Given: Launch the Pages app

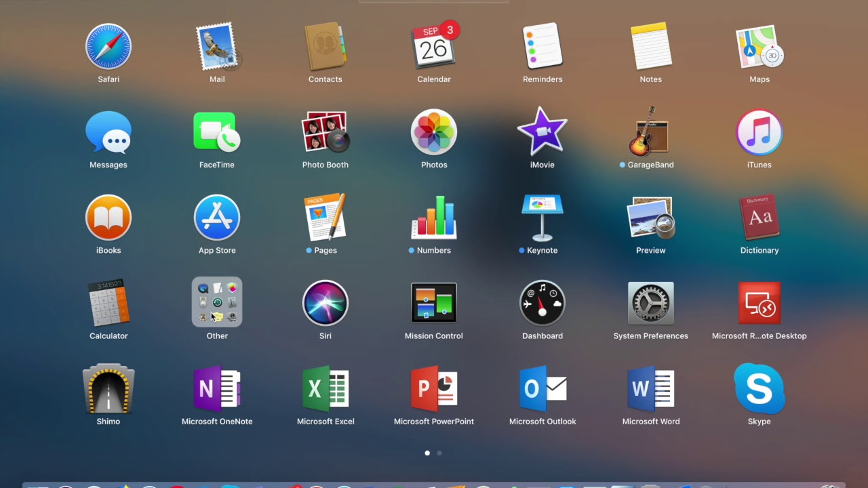Looking at the screenshot, I should (x=325, y=218).
